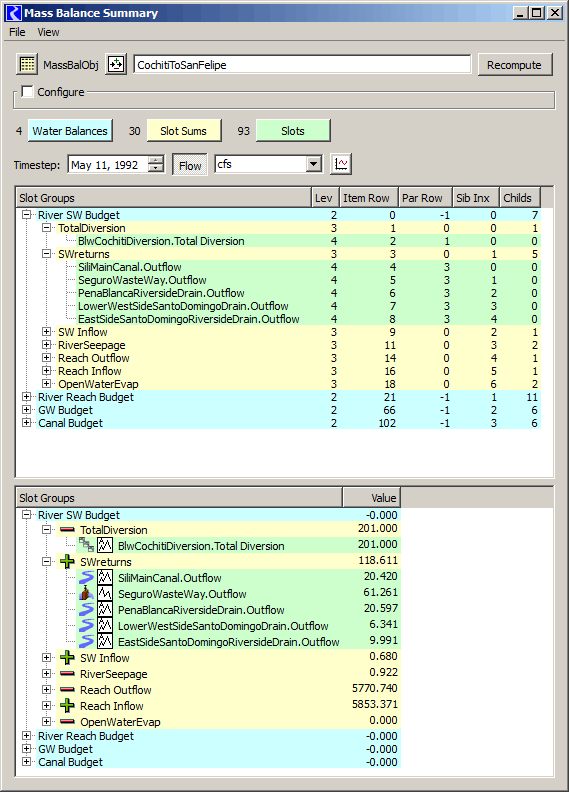
Task: Click the reach icon of EastSideSantoDomingoRiversideDrain.Outflow
Action: 87,641
